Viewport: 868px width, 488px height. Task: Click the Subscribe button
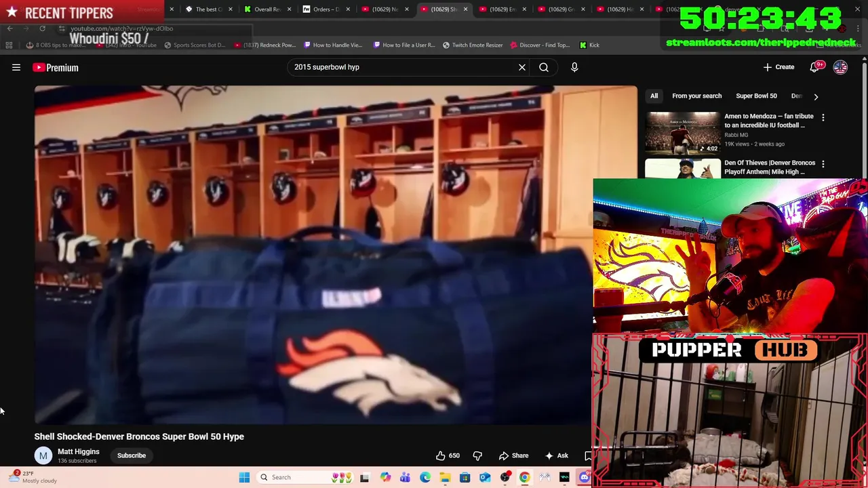132,455
